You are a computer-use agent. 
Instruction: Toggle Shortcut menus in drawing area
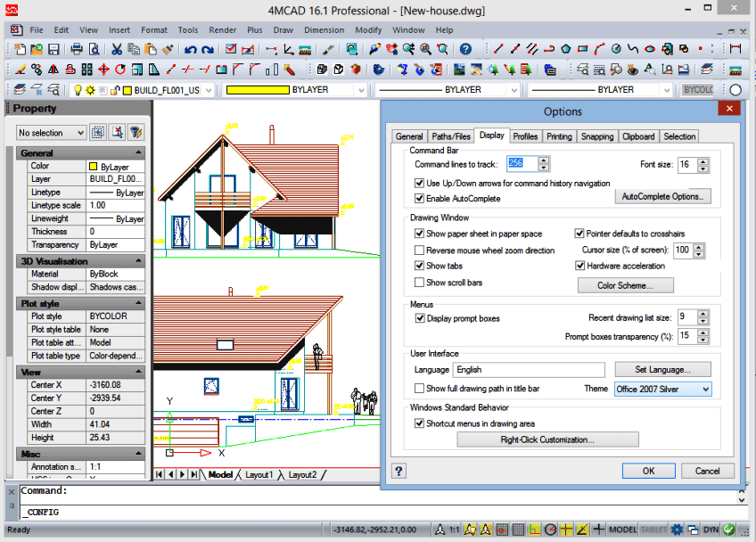[x=420, y=423]
